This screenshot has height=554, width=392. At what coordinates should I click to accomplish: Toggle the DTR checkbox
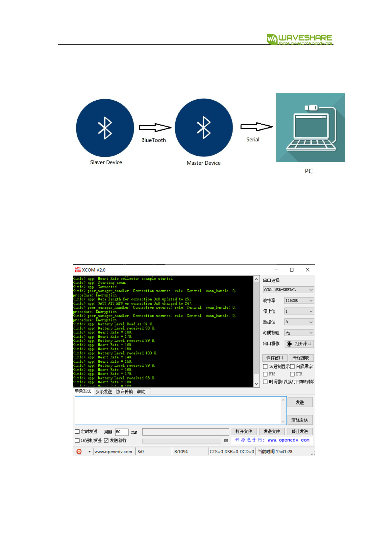pos(292,374)
